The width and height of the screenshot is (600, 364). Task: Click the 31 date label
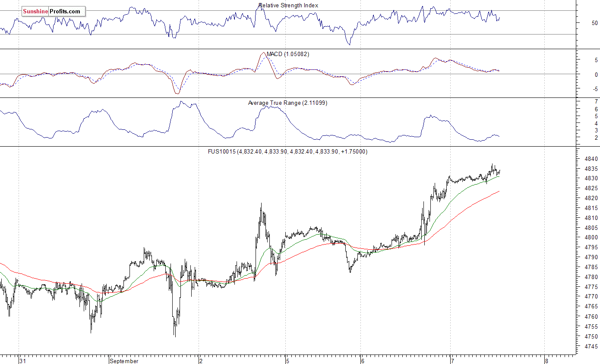click(23, 361)
